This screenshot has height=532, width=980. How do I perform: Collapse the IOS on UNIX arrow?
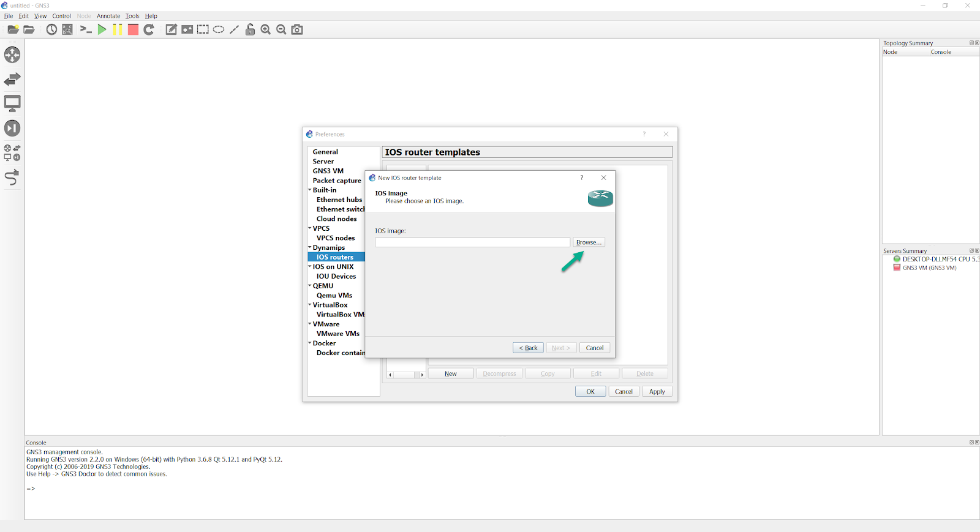pyautogui.click(x=310, y=266)
